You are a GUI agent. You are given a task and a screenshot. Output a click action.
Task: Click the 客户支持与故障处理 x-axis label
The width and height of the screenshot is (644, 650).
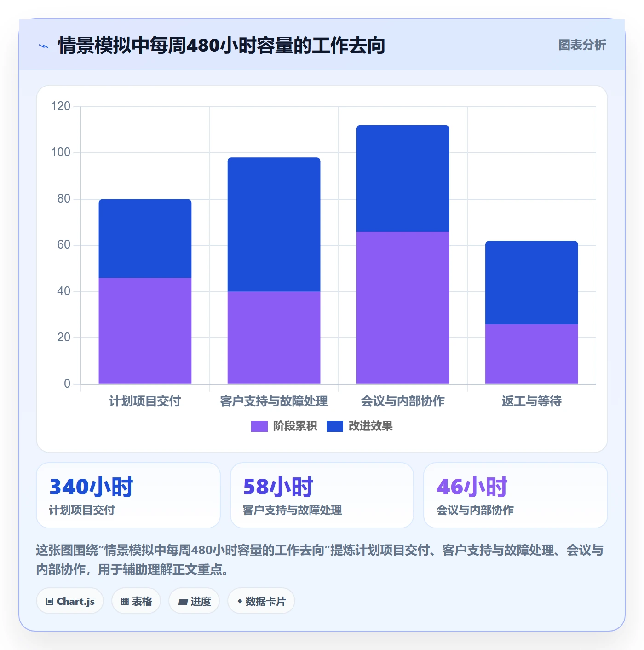pos(274,401)
